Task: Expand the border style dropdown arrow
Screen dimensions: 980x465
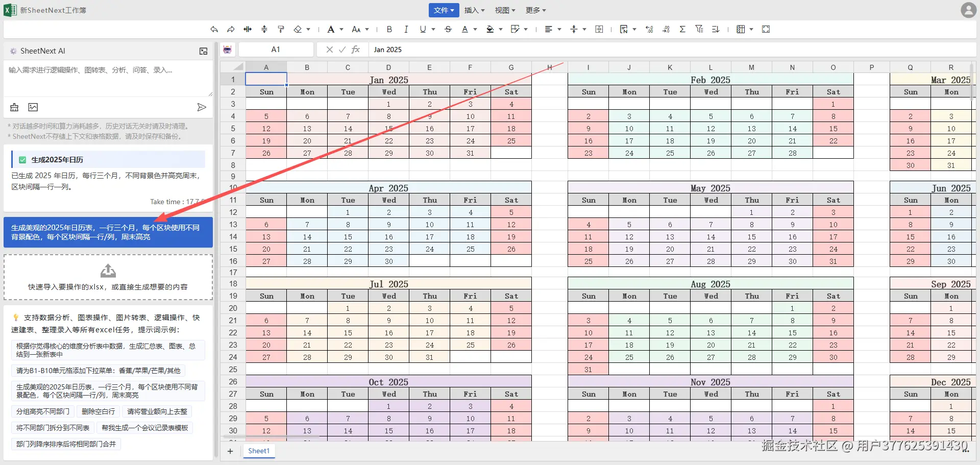Action: pyautogui.click(x=526, y=30)
